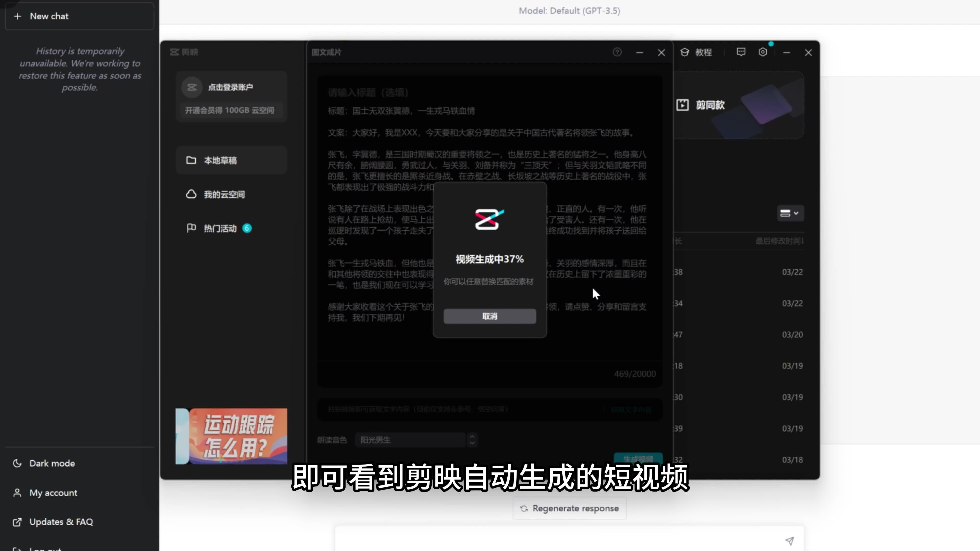Click the 生成视频 generate video button
980x551 pixels.
(x=638, y=459)
